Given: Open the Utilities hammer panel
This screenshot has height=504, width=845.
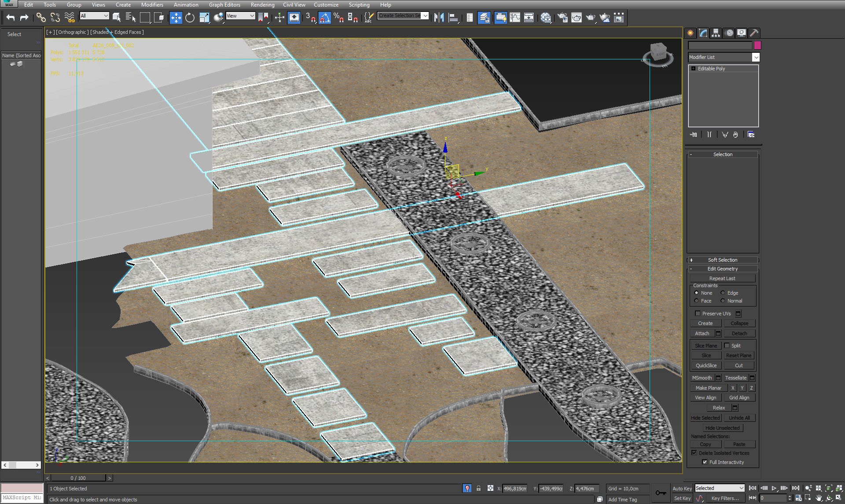Looking at the screenshot, I should 754,33.
